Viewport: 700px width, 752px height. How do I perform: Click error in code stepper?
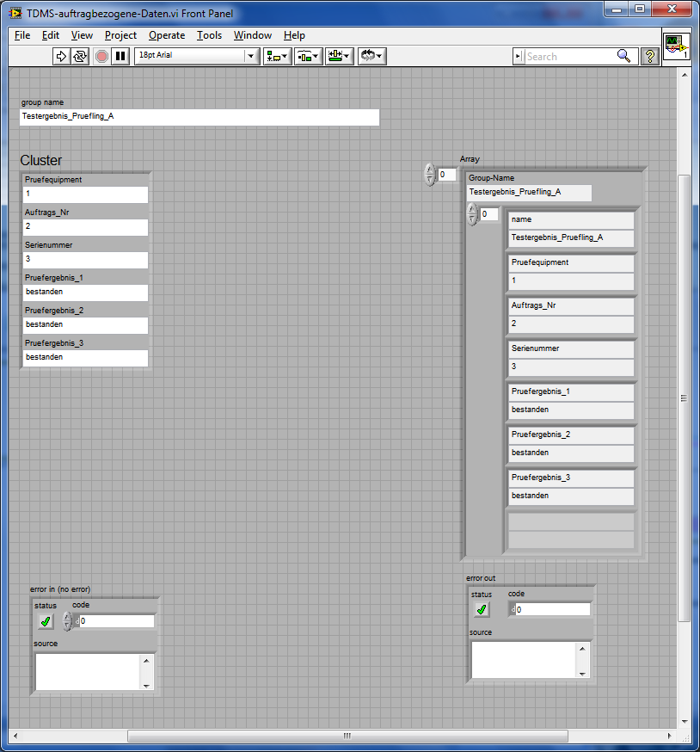(x=68, y=621)
